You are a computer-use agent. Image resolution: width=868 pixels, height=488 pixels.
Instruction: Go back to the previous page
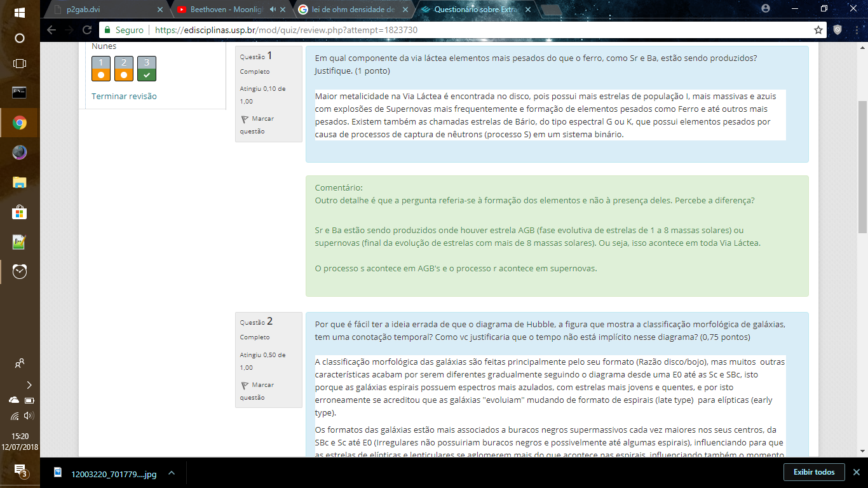(51, 30)
